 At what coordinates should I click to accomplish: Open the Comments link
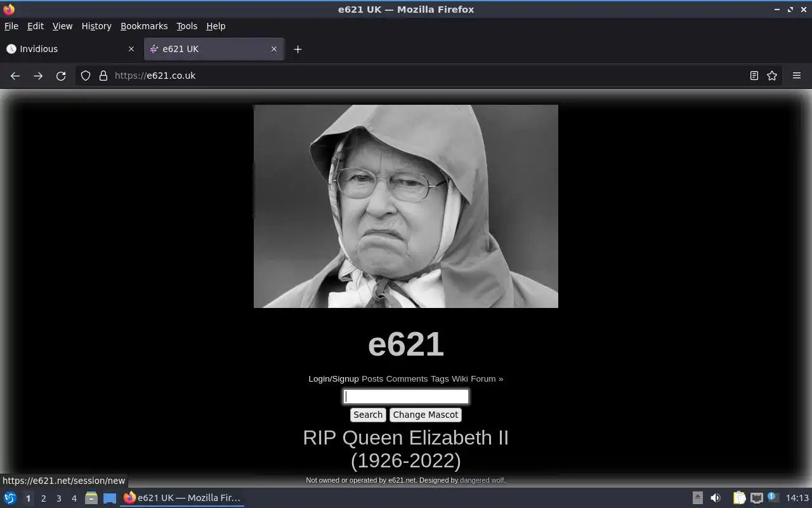click(x=407, y=378)
